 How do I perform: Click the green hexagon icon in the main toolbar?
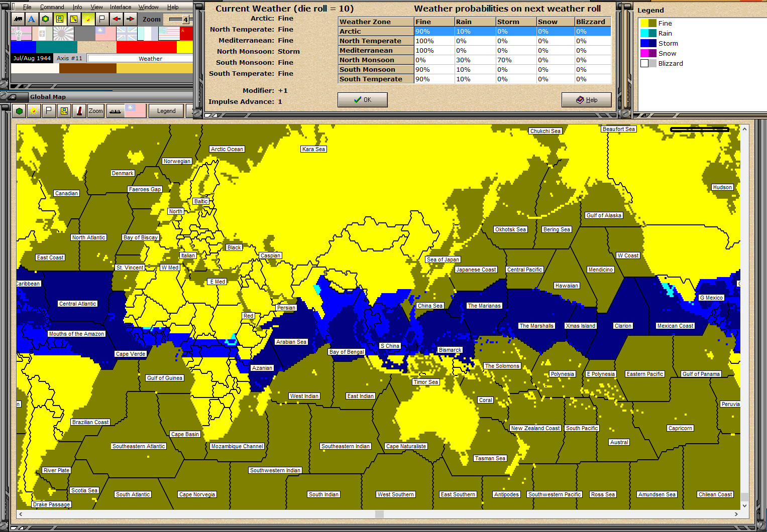click(x=46, y=19)
